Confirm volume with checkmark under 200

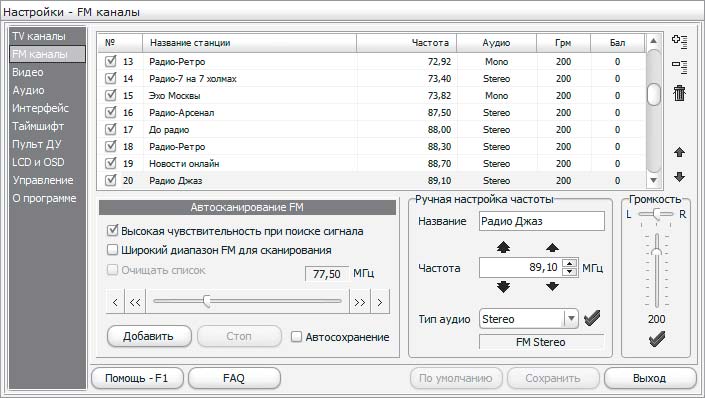(x=656, y=339)
